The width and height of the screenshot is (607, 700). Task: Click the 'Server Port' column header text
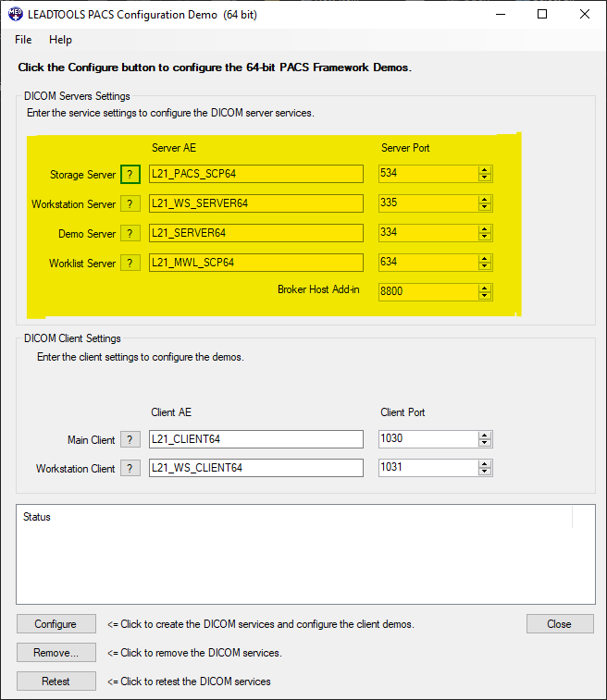(405, 148)
